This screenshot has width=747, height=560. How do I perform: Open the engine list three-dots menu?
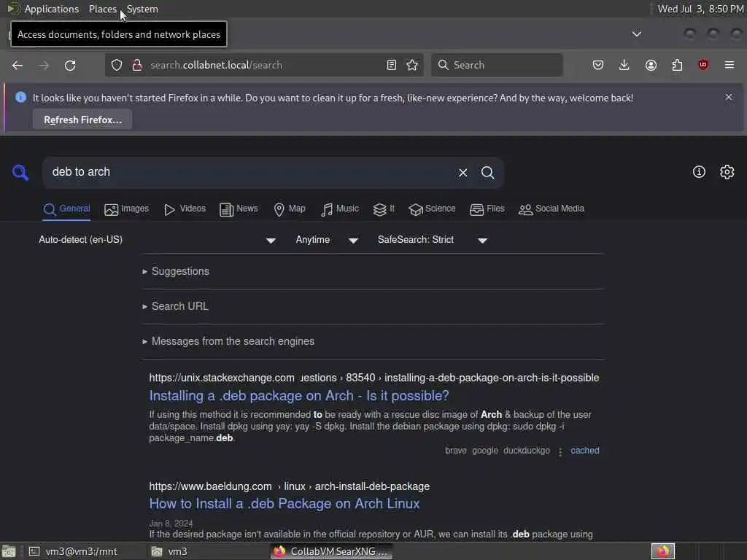pos(560,451)
